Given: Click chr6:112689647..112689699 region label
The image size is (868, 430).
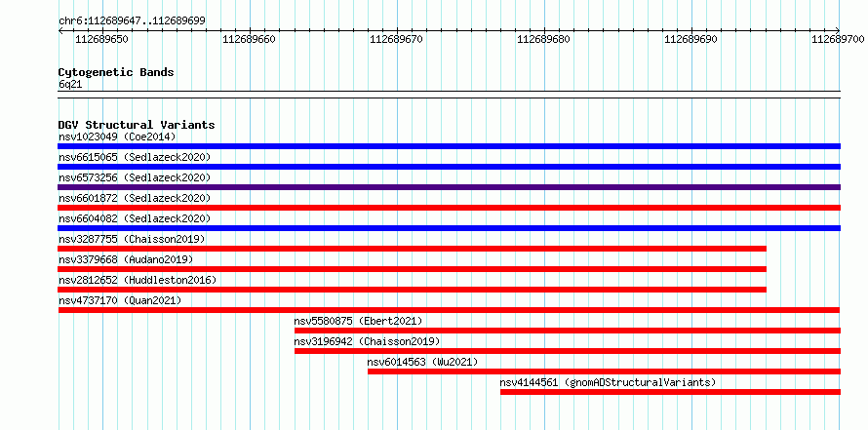Looking at the screenshot, I should (x=132, y=21).
